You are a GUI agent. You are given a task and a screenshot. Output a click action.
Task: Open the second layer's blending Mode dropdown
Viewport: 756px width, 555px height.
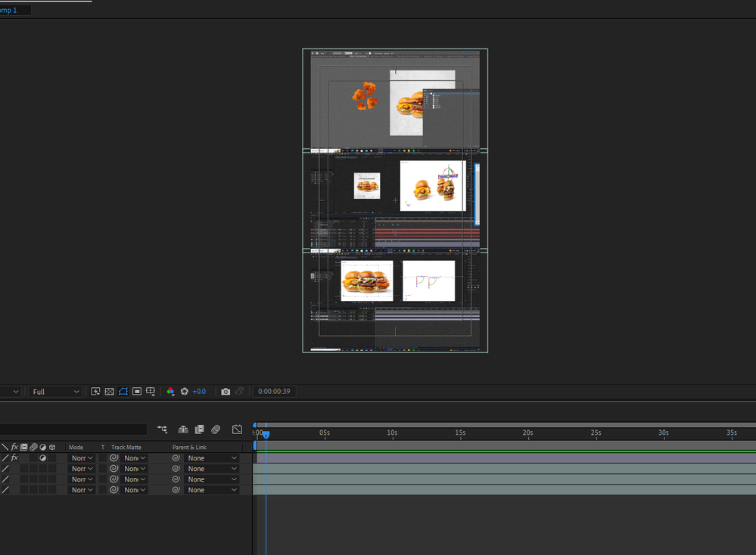[x=82, y=468]
